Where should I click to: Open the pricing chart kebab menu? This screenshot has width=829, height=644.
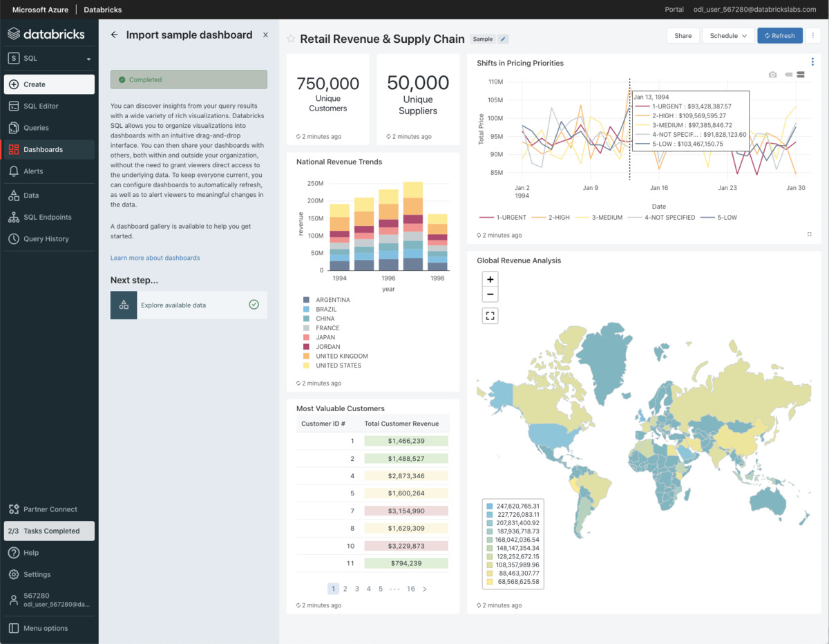pos(812,61)
